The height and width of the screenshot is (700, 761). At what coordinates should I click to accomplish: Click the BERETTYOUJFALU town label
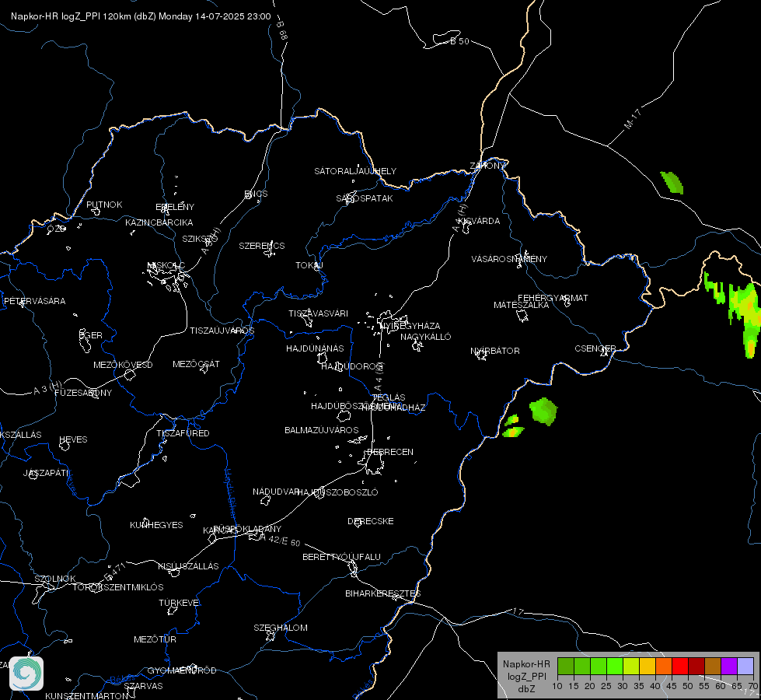[x=341, y=557]
